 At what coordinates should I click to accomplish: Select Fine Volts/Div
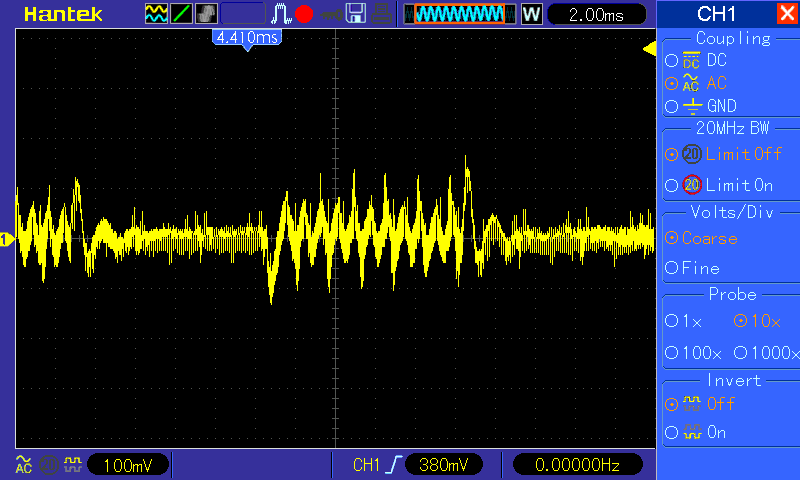point(692,268)
